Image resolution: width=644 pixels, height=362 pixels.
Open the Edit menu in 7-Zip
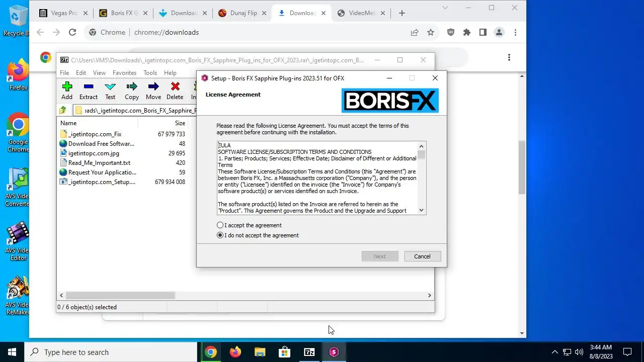tap(81, 73)
